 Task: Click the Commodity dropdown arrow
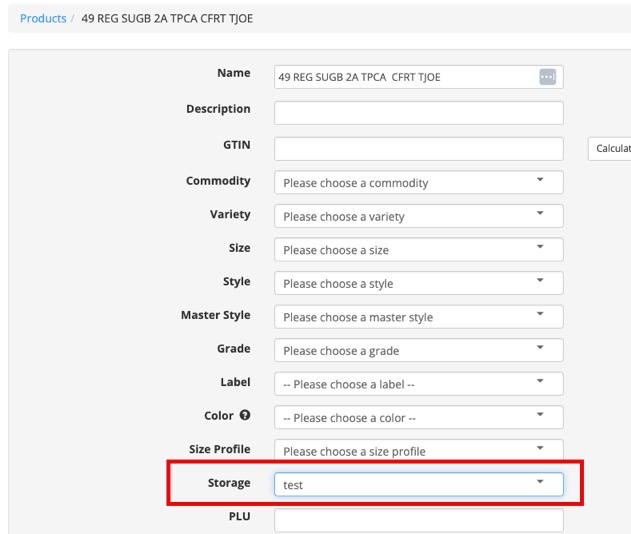point(540,181)
